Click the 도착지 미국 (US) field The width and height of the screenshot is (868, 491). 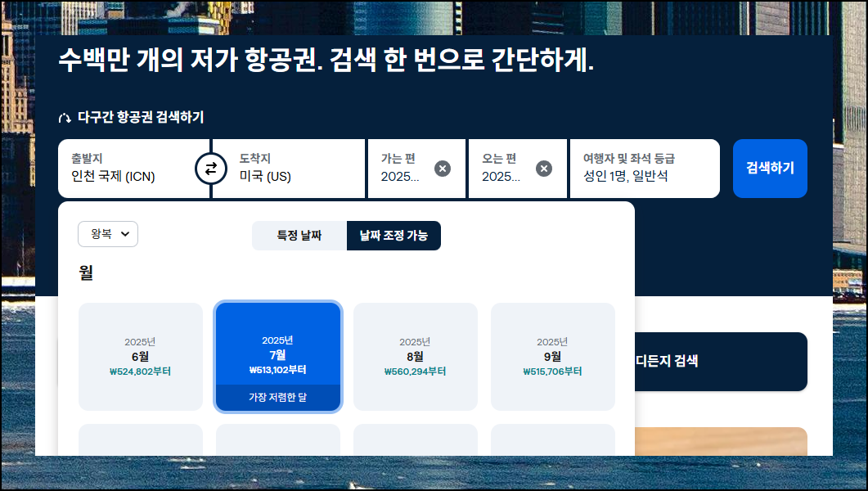[289, 169]
